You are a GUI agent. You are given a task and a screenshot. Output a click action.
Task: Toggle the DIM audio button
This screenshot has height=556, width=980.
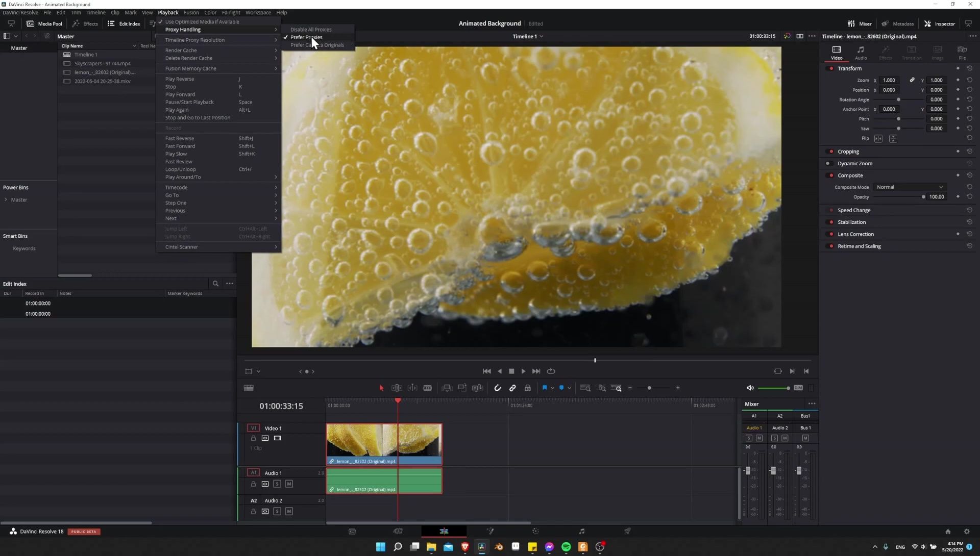pyautogui.click(x=798, y=388)
